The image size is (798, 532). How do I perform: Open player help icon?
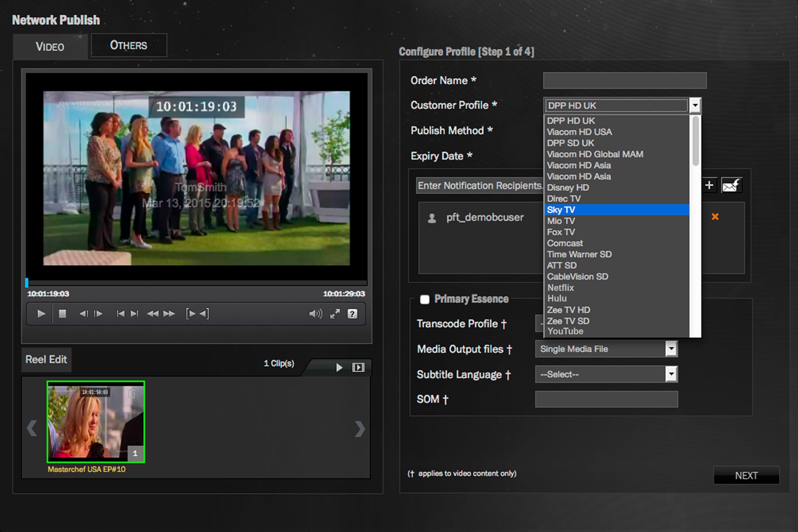[x=352, y=314]
